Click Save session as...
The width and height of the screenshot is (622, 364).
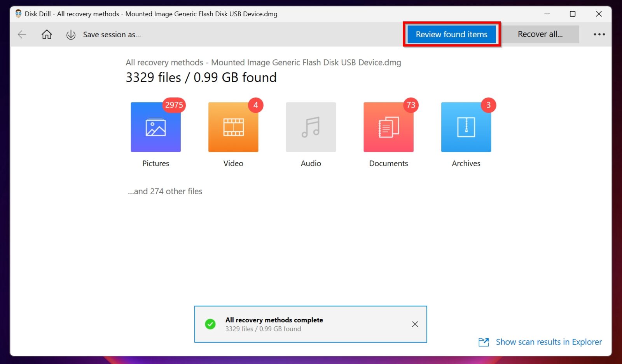(x=112, y=34)
